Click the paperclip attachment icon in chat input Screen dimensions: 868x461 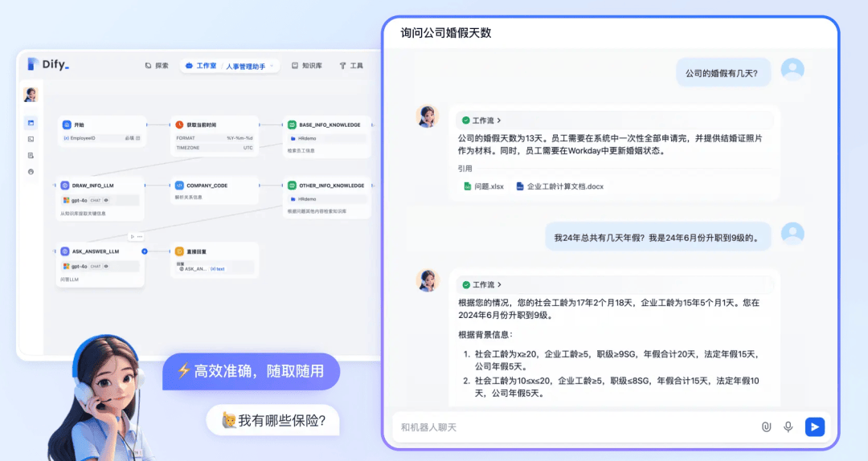point(766,427)
